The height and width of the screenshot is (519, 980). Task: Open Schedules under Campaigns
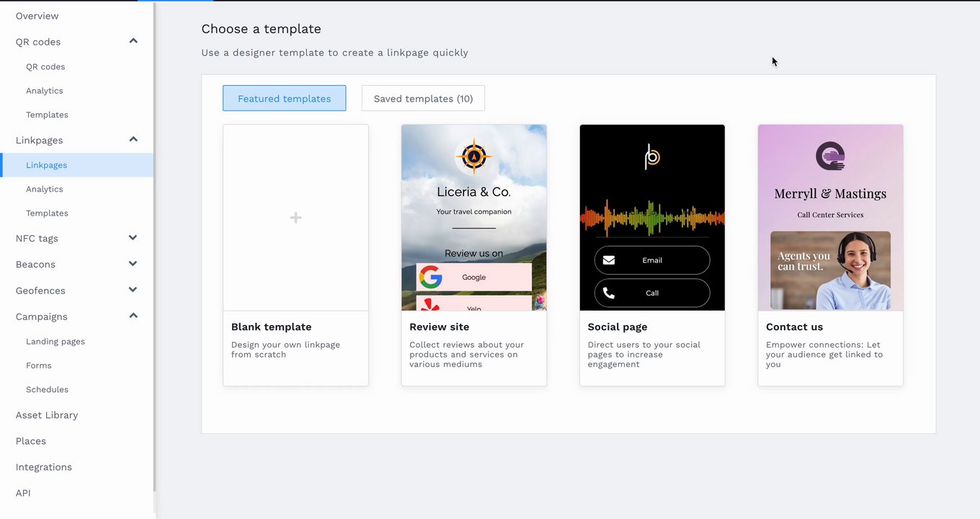(x=47, y=389)
